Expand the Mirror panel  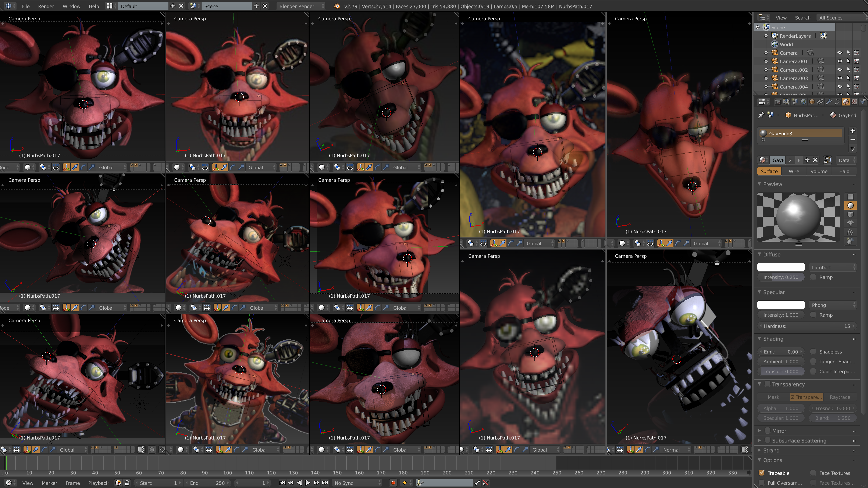(759, 431)
